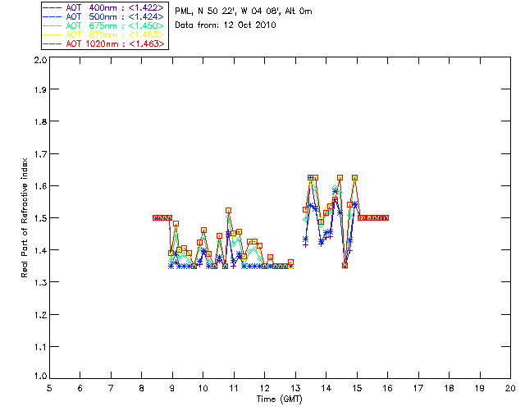Viewport: 525px width, 420px height.
Task: Click the x-axis label 20
Action: (510, 388)
